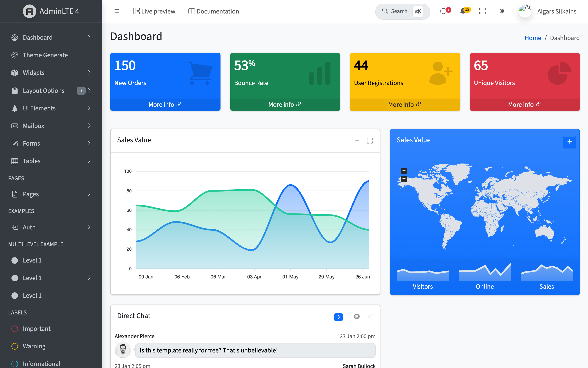Screen dimensions: 588x368
Task: Expand the blue Sales Value map card with plus
Action: 569,142
